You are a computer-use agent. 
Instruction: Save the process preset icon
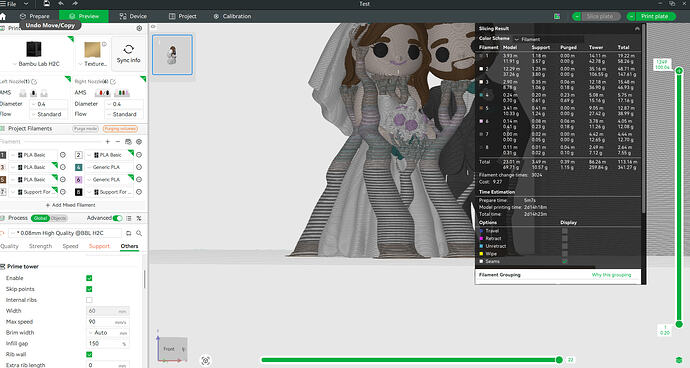(128, 233)
